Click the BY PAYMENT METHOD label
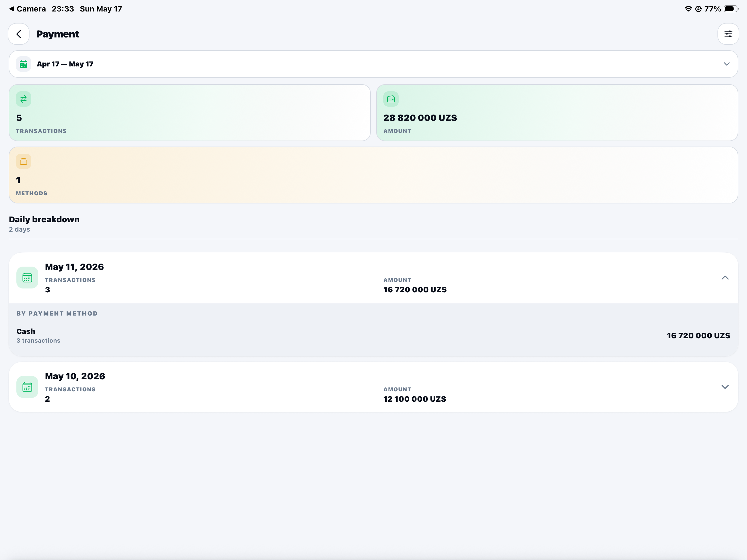 [x=57, y=313]
